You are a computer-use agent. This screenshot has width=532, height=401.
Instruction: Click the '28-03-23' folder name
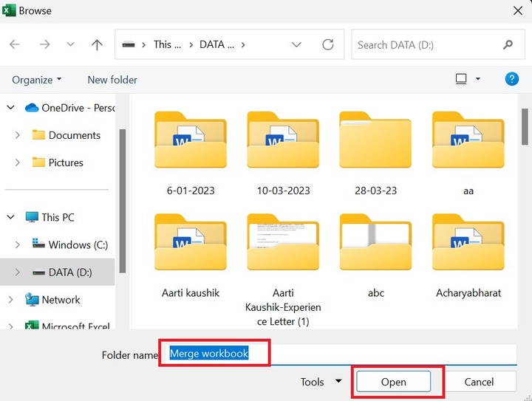pos(375,191)
